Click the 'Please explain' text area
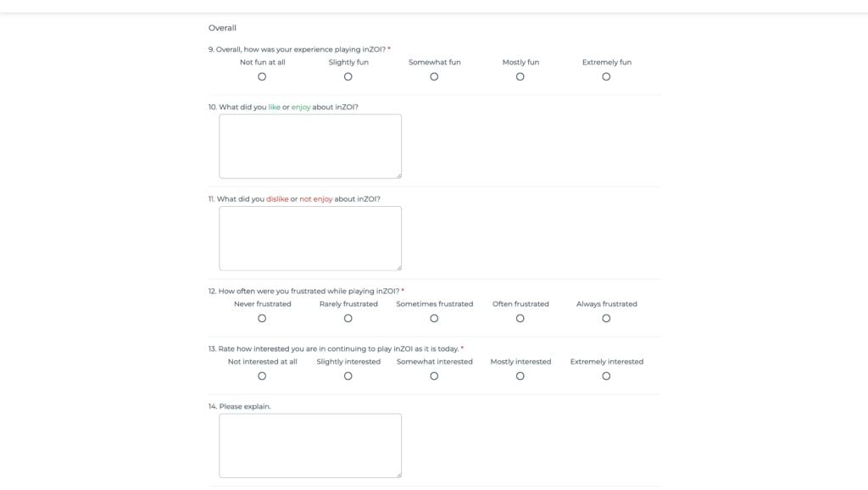The height and width of the screenshot is (490, 868). click(310, 445)
